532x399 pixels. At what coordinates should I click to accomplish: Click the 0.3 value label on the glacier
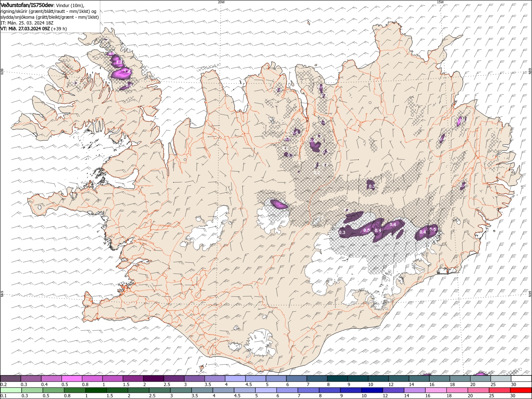click(342, 233)
